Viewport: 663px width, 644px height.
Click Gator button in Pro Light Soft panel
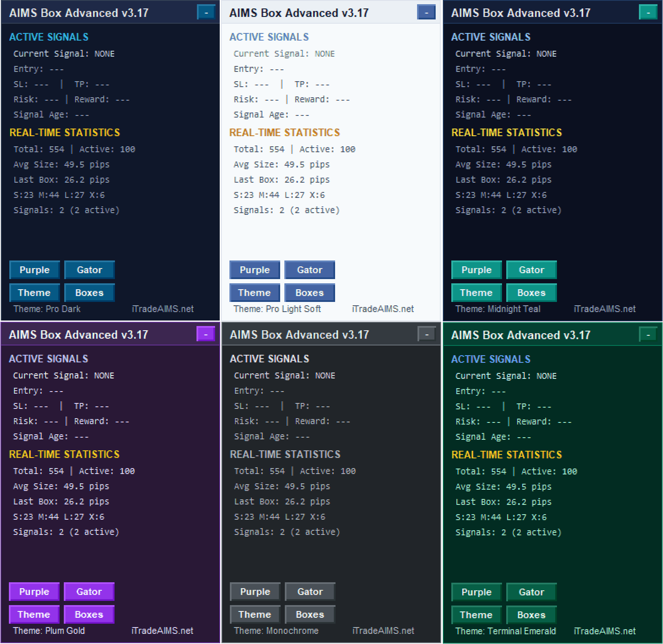click(310, 270)
